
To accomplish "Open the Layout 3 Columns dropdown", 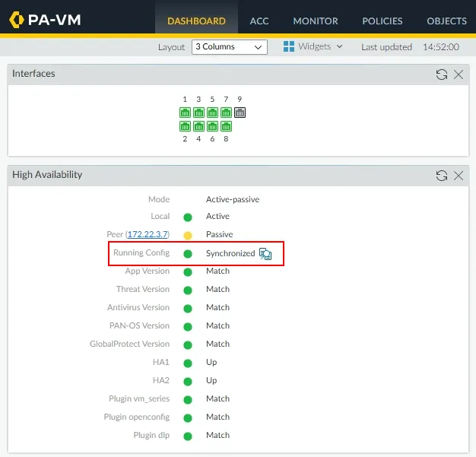I will coord(230,47).
